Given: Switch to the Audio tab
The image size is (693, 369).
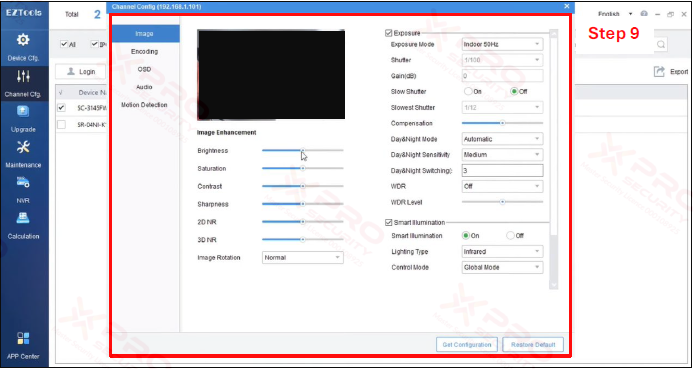Looking at the screenshot, I should (x=145, y=87).
